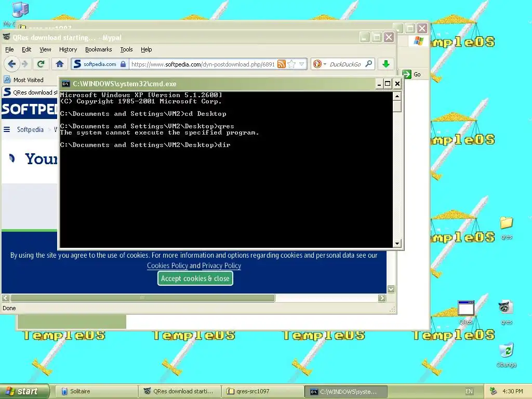Click the softpedia.com site identity icon

coord(99,64)
